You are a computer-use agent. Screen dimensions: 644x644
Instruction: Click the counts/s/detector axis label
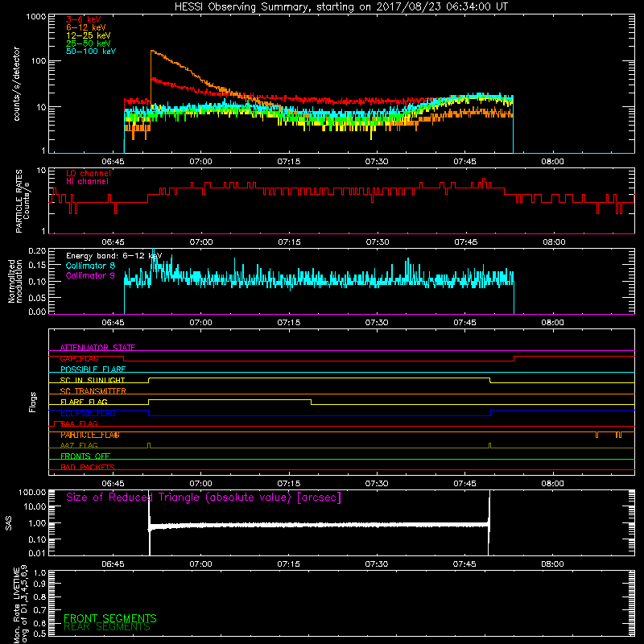16,84
